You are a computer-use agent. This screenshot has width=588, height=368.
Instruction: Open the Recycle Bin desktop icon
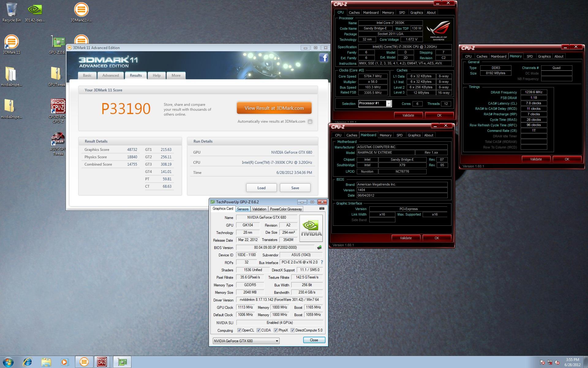[12, 12]
